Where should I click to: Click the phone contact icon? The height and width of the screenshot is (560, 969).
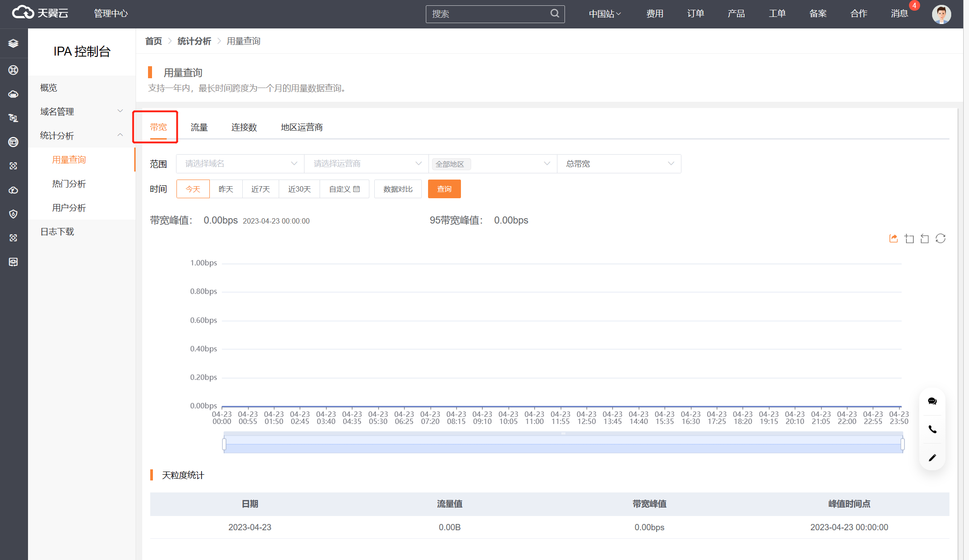pyautogui.click(x=932, y=429)
